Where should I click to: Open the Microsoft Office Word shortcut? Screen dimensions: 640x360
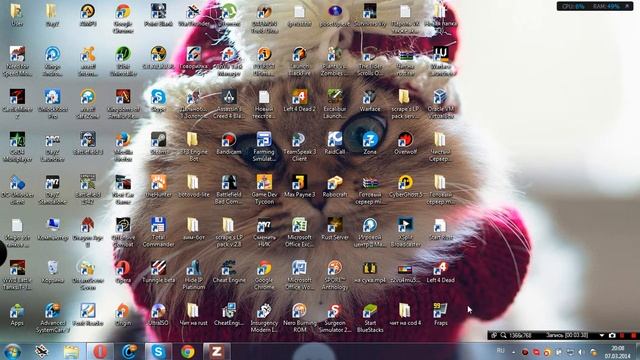[299, 275]
